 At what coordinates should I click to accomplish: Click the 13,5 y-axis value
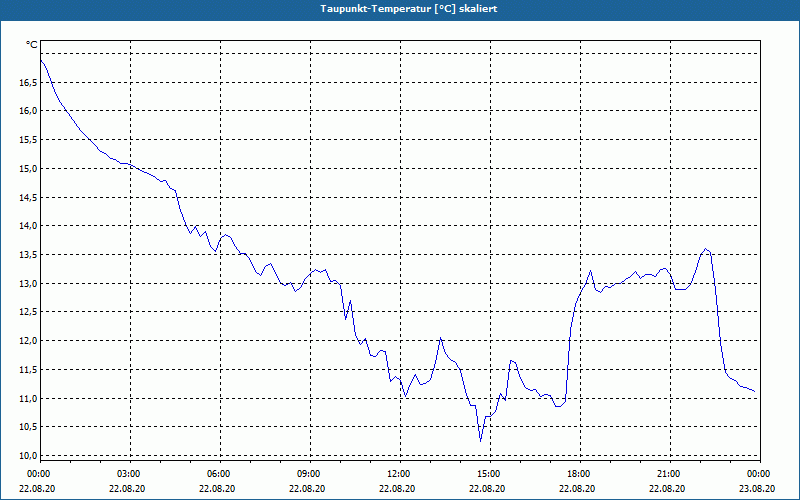(29, 254)
